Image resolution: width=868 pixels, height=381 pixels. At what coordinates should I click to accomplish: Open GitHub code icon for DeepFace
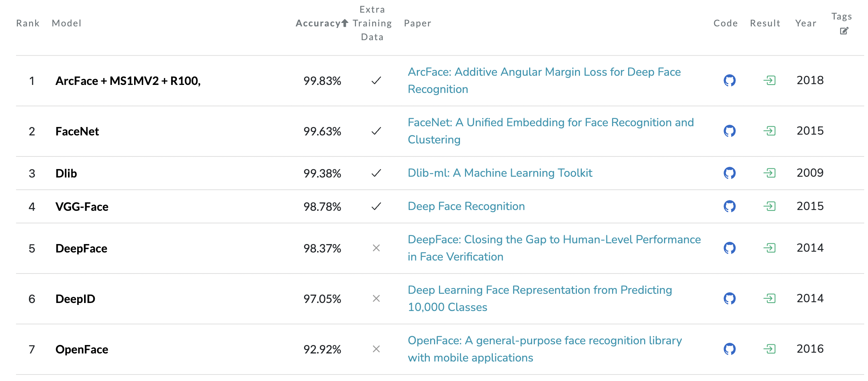pyautogui.click(x=729, y=248)
